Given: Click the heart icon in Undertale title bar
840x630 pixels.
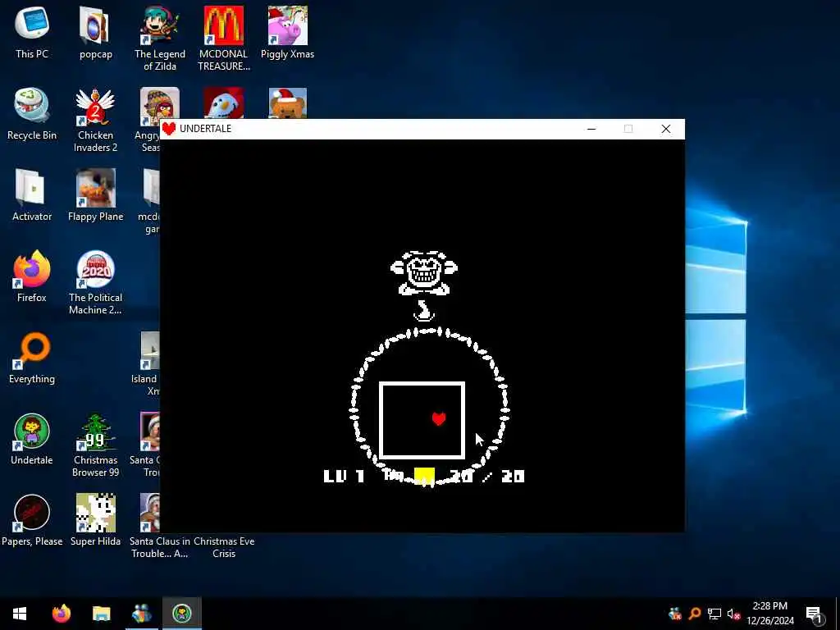Looking at the screenshot, I should point(169,129).
